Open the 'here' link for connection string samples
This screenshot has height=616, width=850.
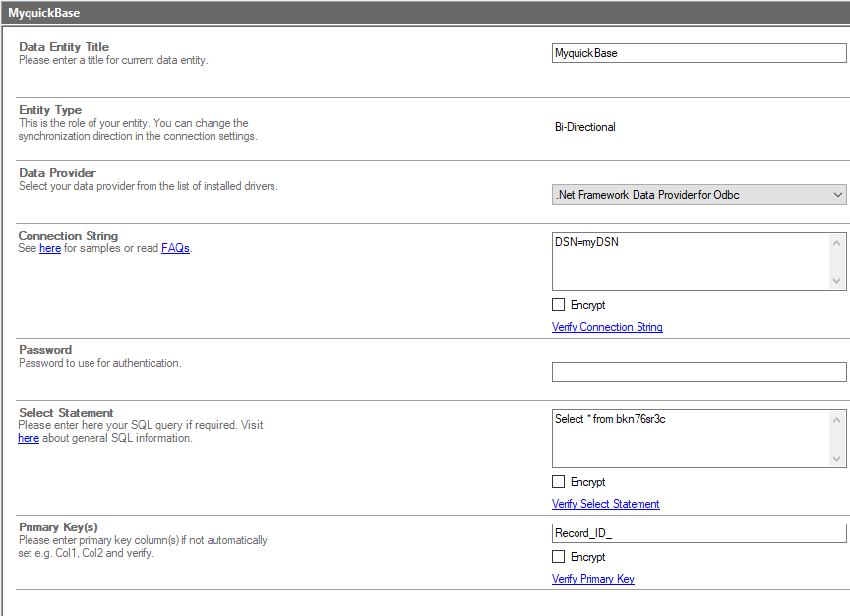(50, 249)
